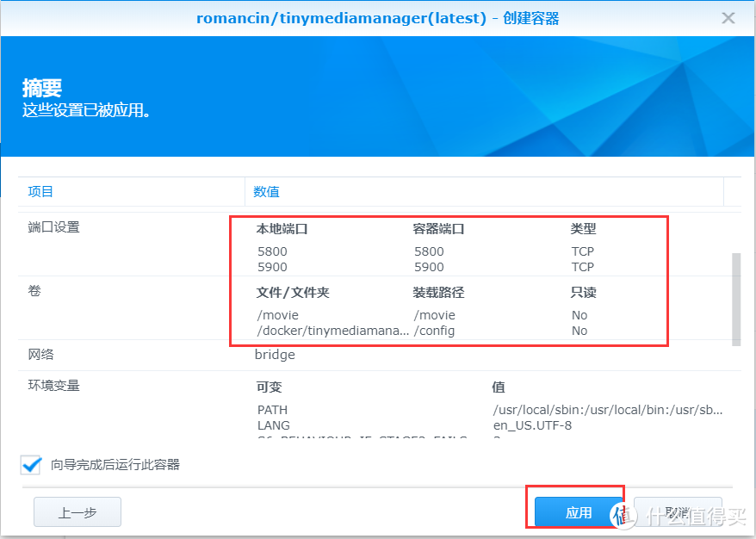This screenshot has height=539, width=756.
Task: Click container port 5800 value
Action: [x=429, y=251]
